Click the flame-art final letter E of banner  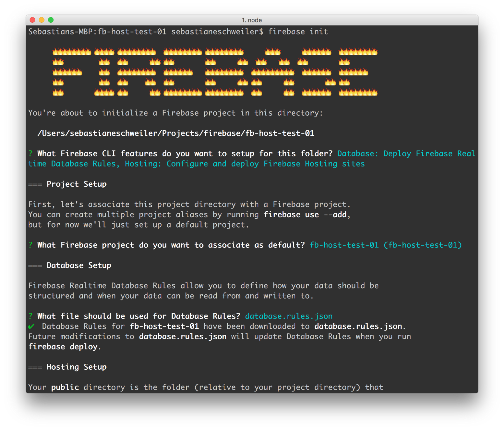[x=358, y=72]
